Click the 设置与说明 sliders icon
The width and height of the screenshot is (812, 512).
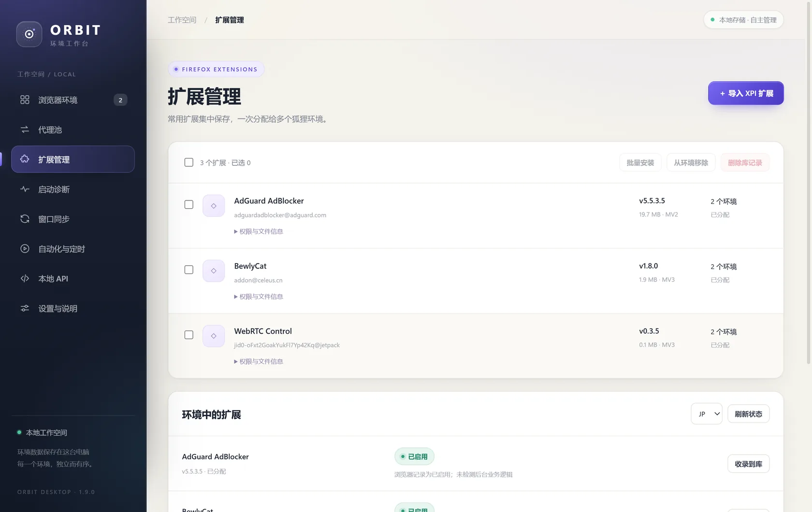tap(25, 308)
